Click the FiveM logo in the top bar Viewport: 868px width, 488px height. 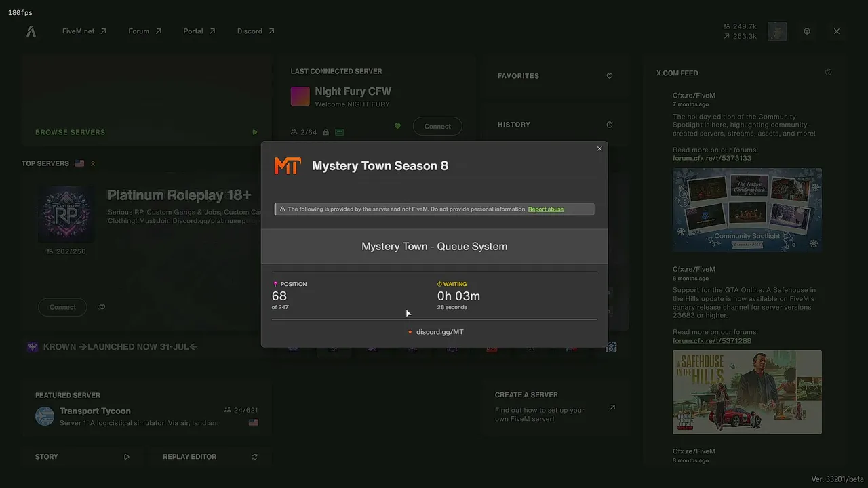tap(31, 31)
